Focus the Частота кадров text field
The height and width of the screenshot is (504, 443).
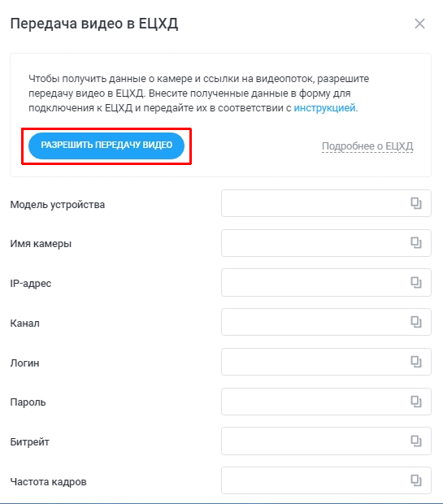pyautogui.click(x=326, y=480)
